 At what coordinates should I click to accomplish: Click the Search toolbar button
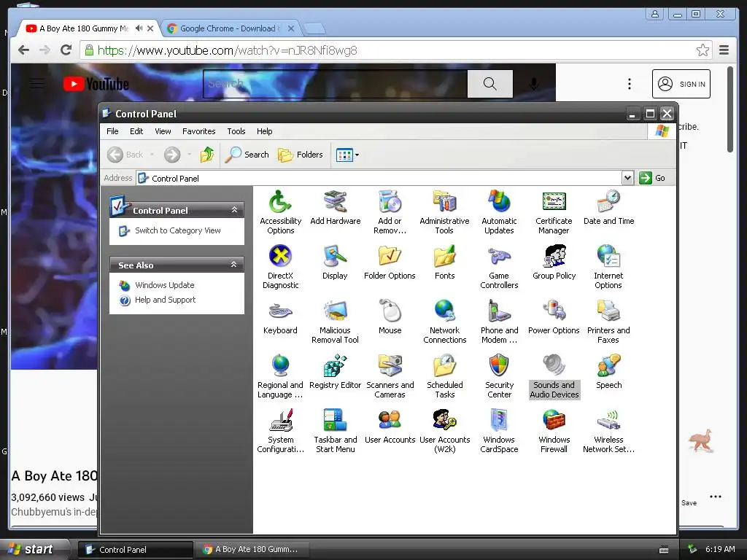pos(247,155)
